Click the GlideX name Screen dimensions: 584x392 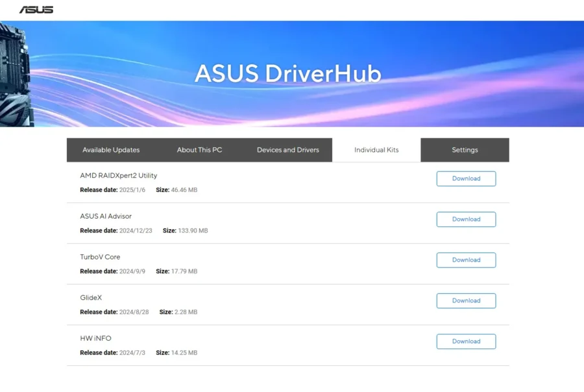[91, 297]
